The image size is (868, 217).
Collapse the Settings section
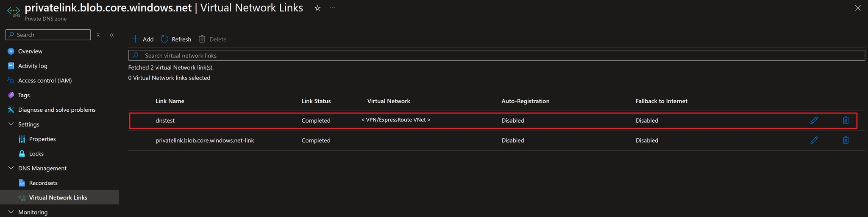point(11,124)
